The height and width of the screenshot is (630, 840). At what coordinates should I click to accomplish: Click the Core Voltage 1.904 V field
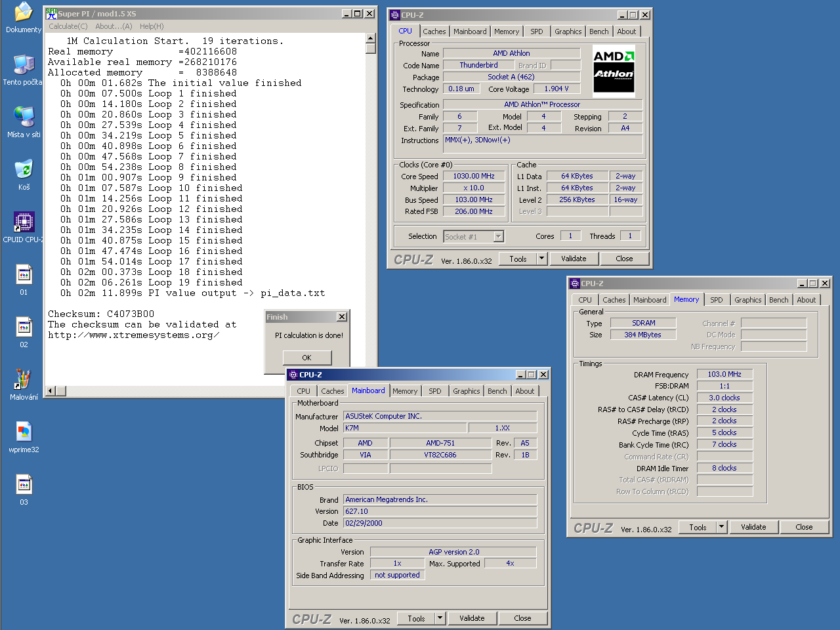coord(556,89)
